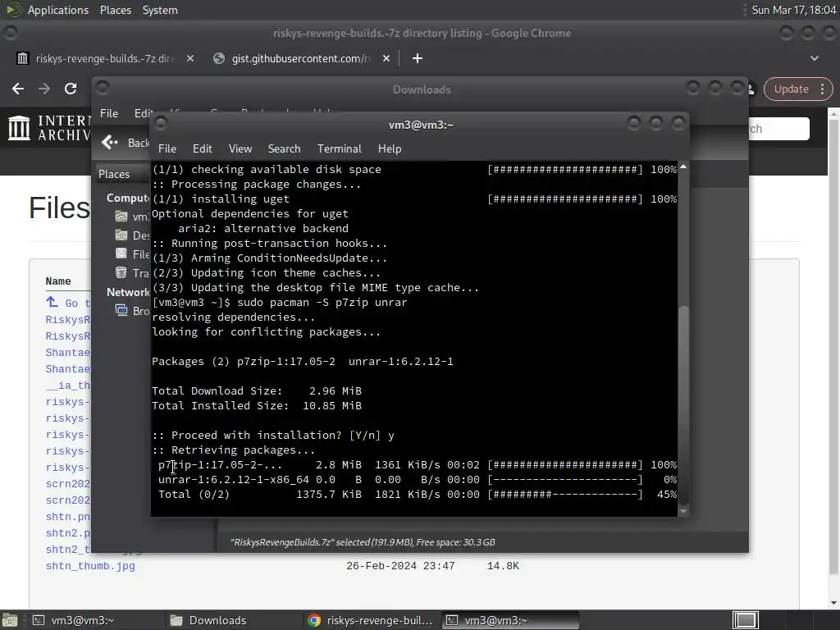Switch to gist.githubusercontent.com Chrome tab
Image resolution: width=840 pixels, height=630 pixels.
[x=301, y=58]
